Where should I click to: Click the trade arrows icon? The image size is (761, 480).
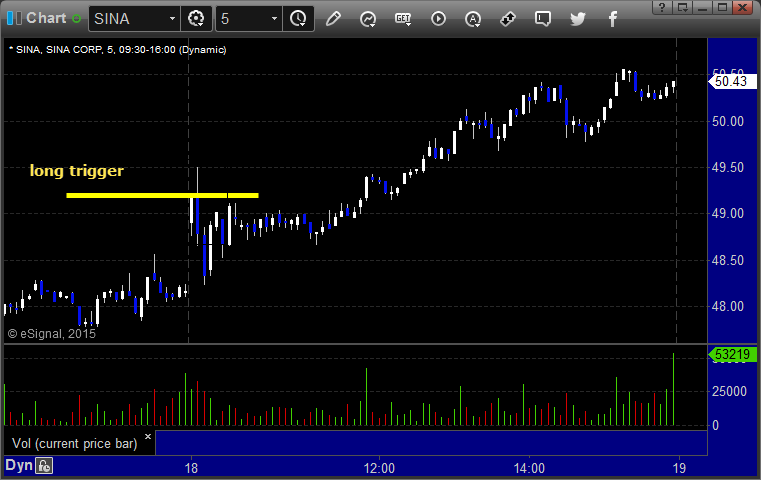pyautogui.click(x=508, y=19)
